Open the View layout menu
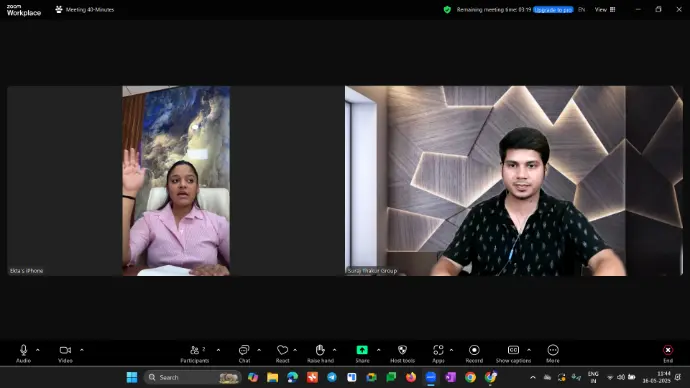Image resolution: width=690 pixels, height=388 pixels. click(605, 9)
